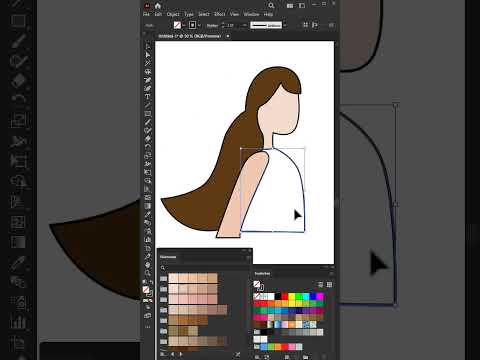Select the Line Segment tool
This screenshot has height=360, width=480.
point(148,105)
